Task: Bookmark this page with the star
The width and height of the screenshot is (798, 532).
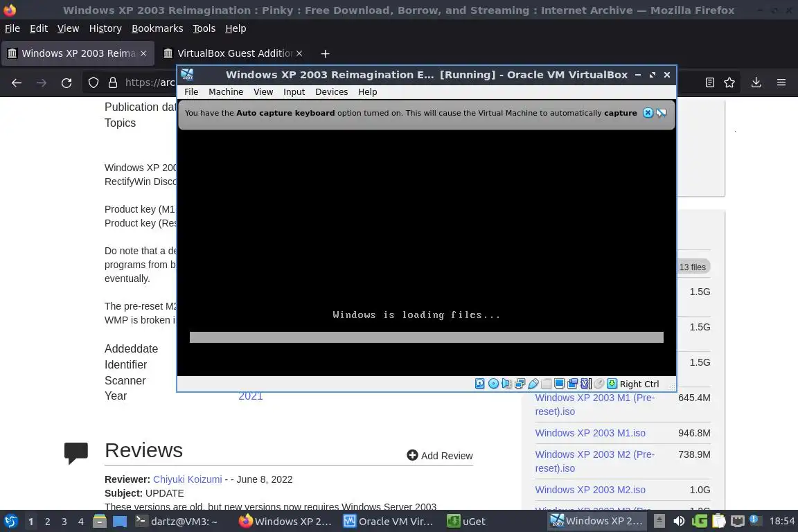Action: pyautogui.click(x=729, y=82)
